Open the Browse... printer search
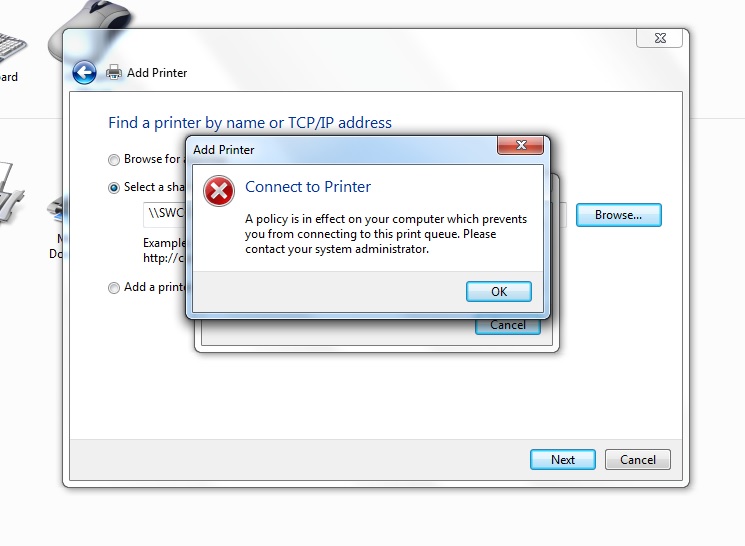The width and height of the screenshot is (745, 546). pyautogui.click(x=619, y=215)
